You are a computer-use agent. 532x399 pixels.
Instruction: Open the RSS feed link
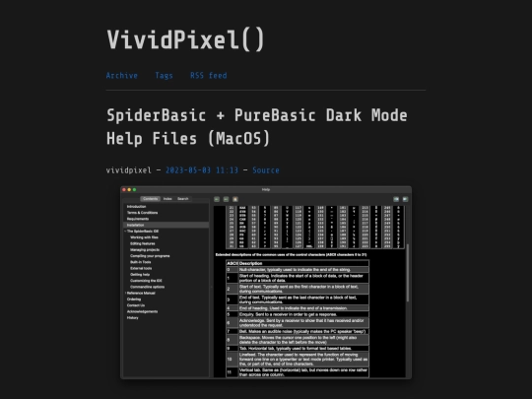click(208, 75)
